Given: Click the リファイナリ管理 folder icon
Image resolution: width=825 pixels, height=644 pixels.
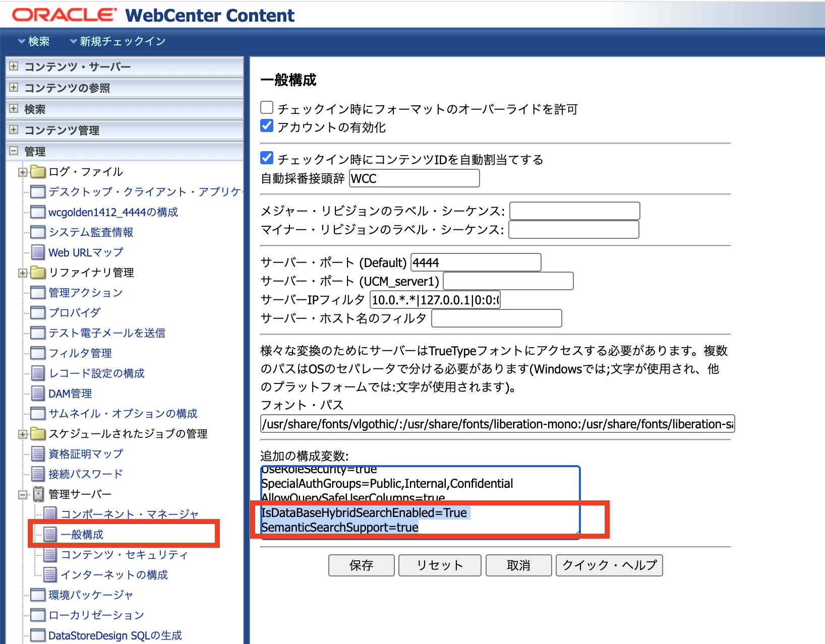Looking at the screenshot, I should tap(38, 273).
